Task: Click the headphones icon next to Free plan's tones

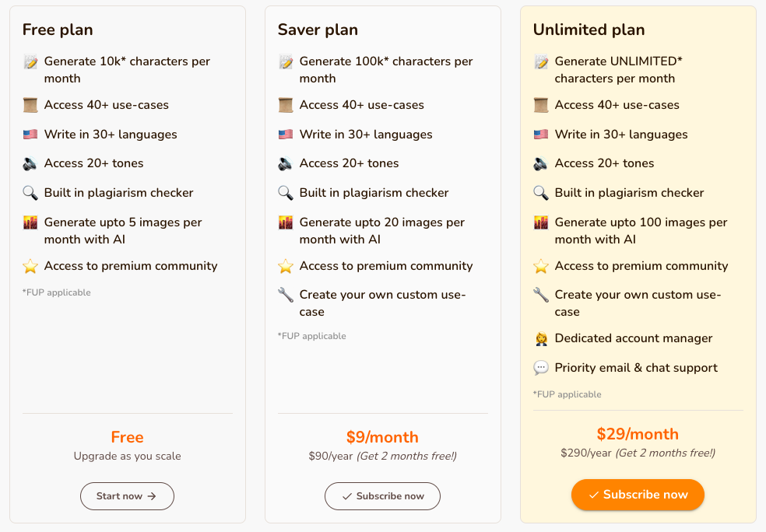Action: [x=30, y=163]
